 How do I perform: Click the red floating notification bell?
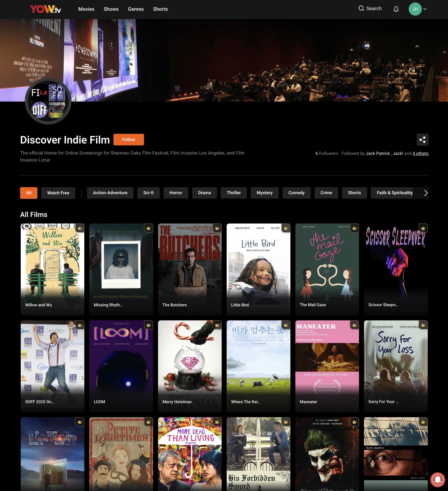tap(437, 479)
